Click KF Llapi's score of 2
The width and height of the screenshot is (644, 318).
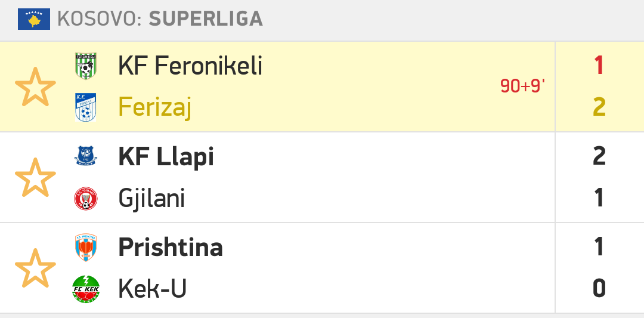[599, 156]
